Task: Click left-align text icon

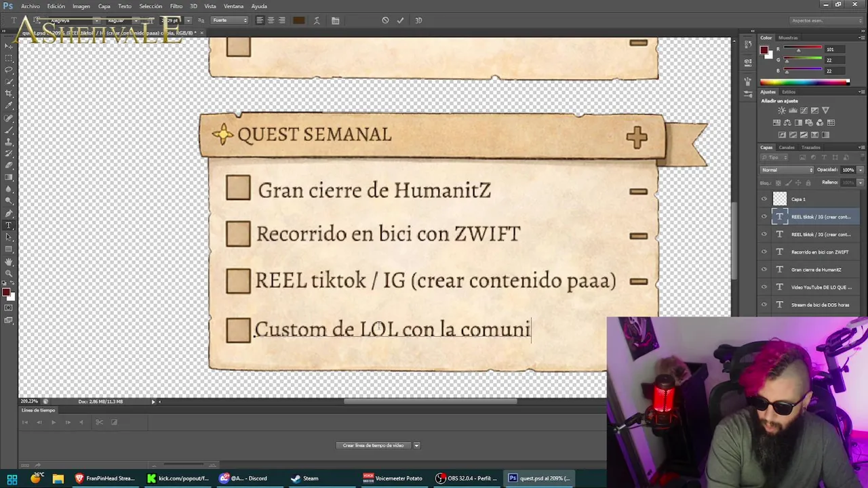Action: pos(260,20)
